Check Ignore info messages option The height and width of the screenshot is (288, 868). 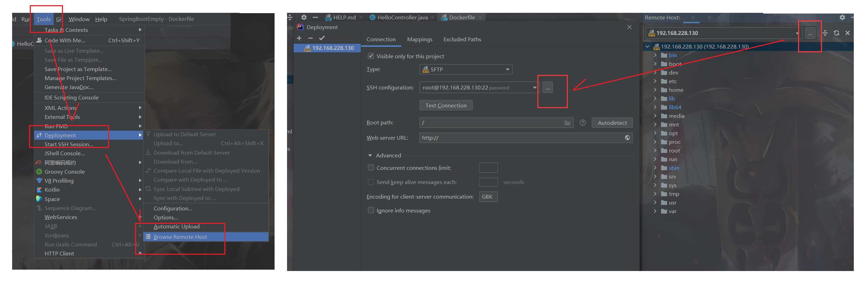pyautogui.click(x=371, y=210)
